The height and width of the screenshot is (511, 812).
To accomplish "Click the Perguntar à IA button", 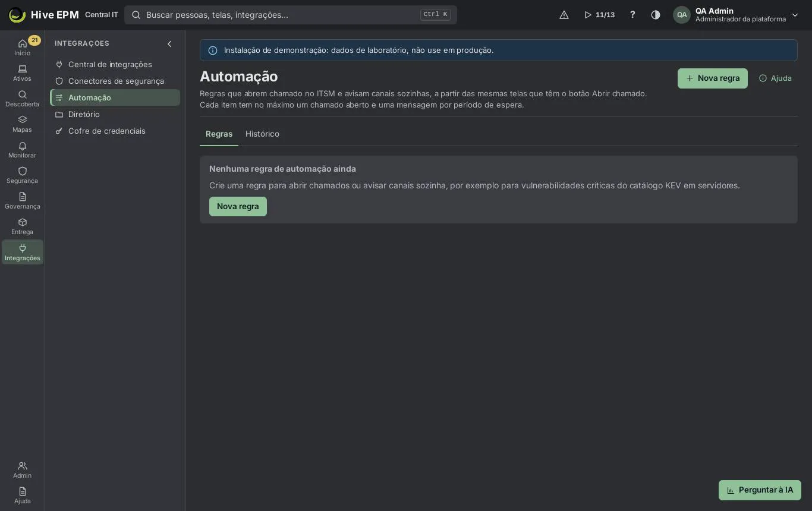I will (x=760, y=490).
